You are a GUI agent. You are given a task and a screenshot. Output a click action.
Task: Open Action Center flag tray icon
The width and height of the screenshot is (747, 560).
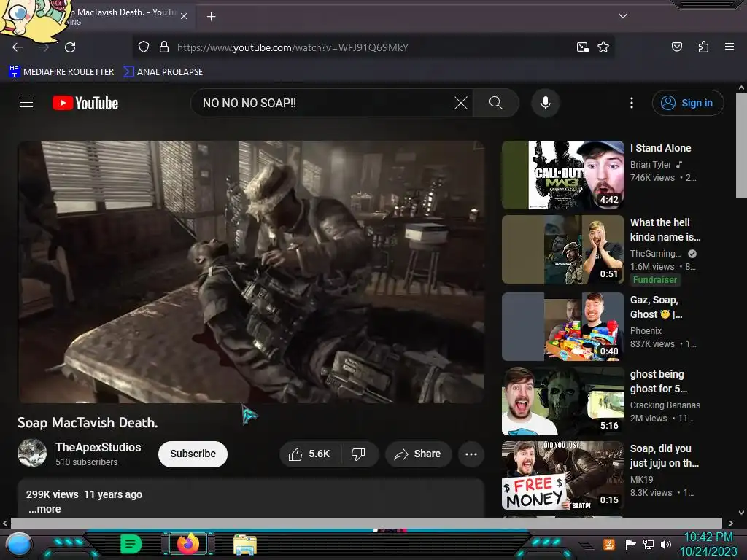coord(630,544)
